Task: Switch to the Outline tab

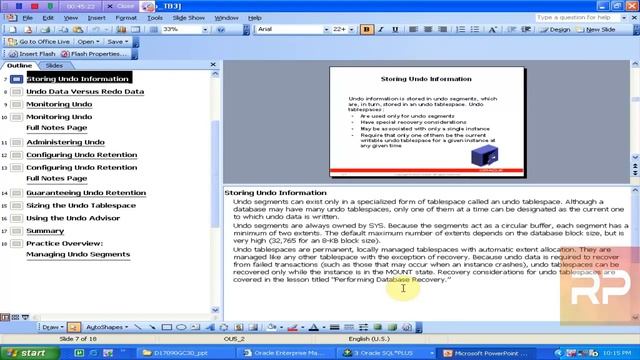Action: [19, 66]
